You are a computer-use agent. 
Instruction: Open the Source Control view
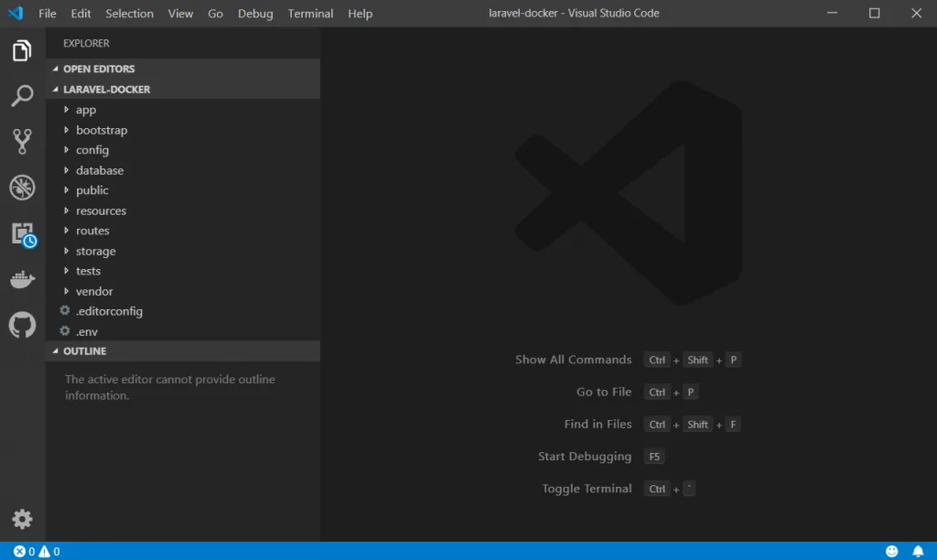click(22, 142)
